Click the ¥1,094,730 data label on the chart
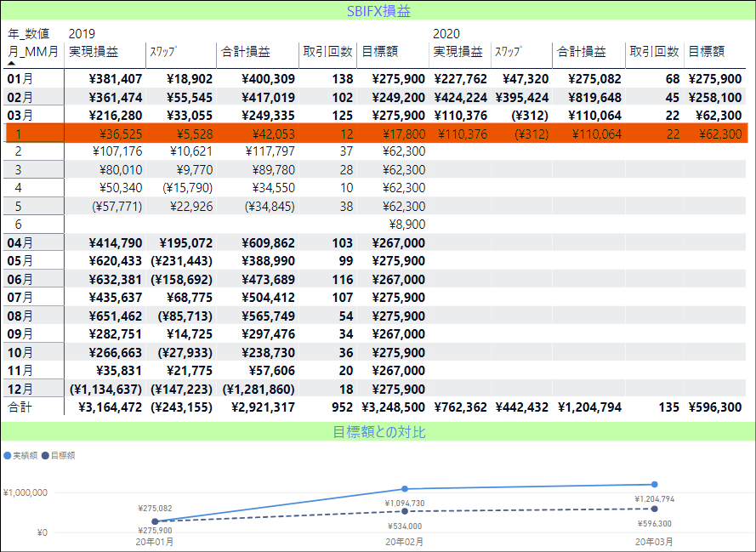756x552 pixels. pyautogui.click(x=405, y=504)
